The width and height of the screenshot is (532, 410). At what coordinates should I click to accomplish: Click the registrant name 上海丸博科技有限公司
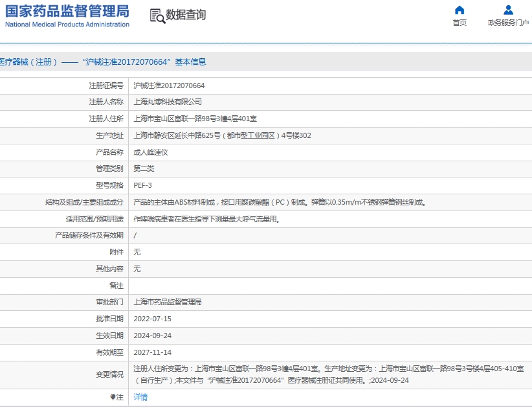pos(168,102)
